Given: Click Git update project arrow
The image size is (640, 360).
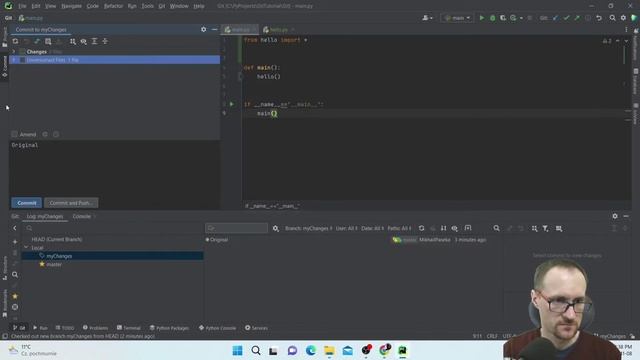Looking at the screenshot, I should pyautogui.click(x=555, y=18).
